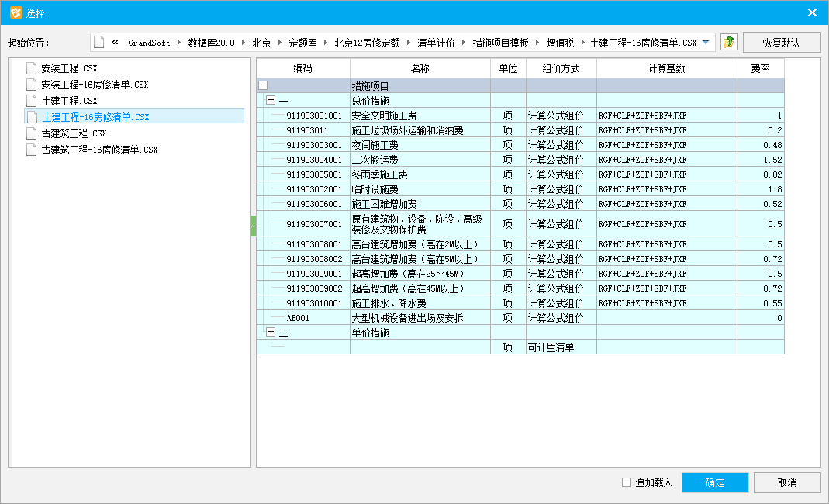The image size is (829, 504).
Task: Select the file 土建工程.CSX
Action: (x=69, y=101)
